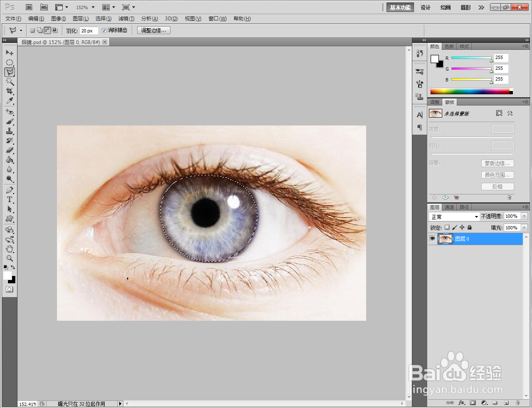Screen dimensions: 532x408
Task: Open the Screen Mode dropdown
Action: point(128,7)
